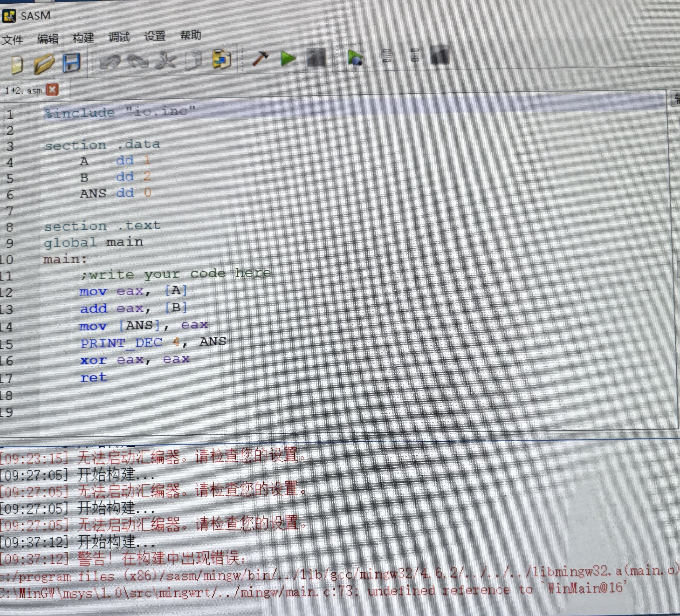Open the 调试 menu
The height and width of the screenshot is (616, 680).
pos(119,37)
